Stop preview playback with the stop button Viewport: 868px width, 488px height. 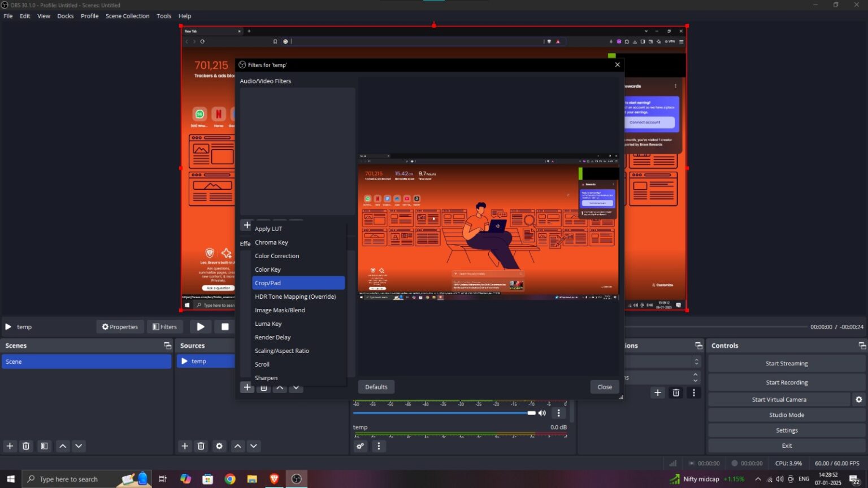click(x=225, y=326)
